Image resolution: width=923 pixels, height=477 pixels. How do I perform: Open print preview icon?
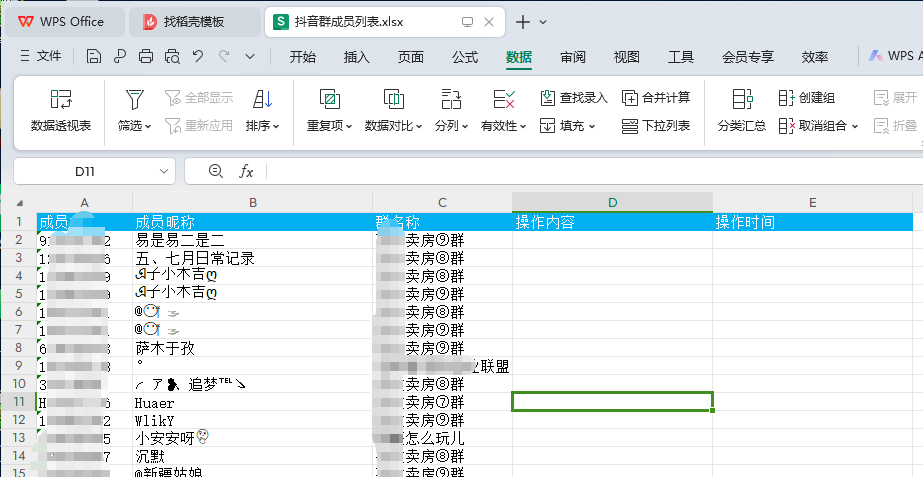point(172,57)
